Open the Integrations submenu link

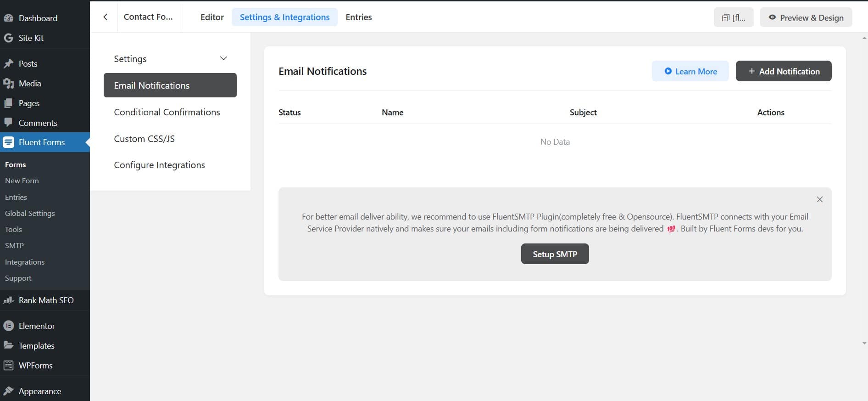pos(25,262)
